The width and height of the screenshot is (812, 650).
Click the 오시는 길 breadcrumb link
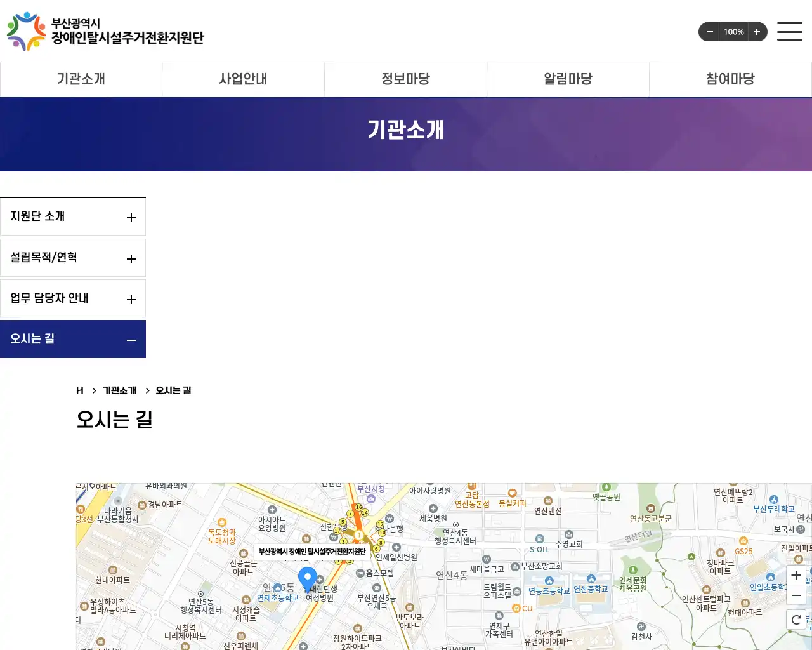(173, 390)
